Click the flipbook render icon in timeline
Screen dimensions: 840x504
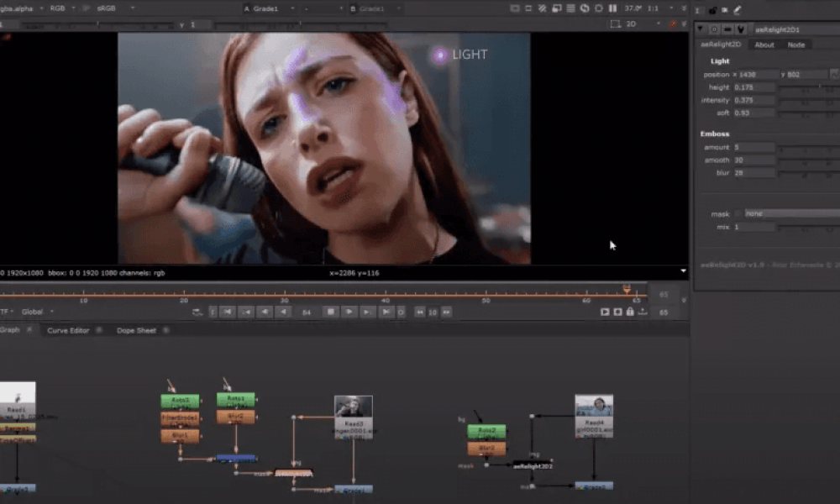605,312
